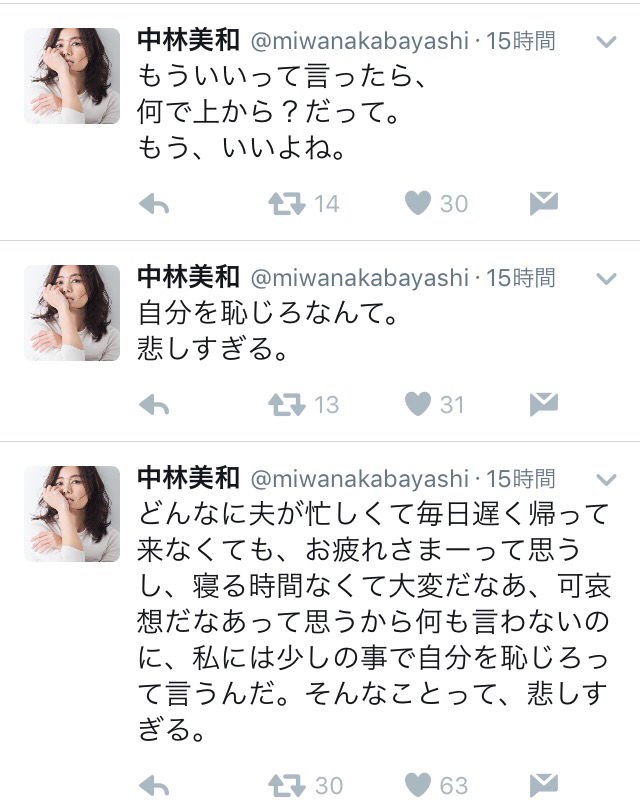Open chevron menu on first tweet
This screenshot has width=640, height=807.
[x=606, y=42]
